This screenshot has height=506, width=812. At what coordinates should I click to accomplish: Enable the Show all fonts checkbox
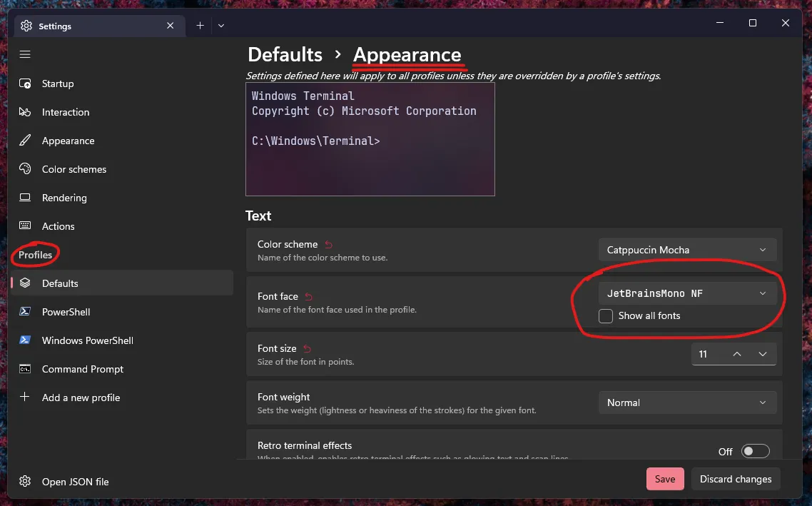[606, 316]
